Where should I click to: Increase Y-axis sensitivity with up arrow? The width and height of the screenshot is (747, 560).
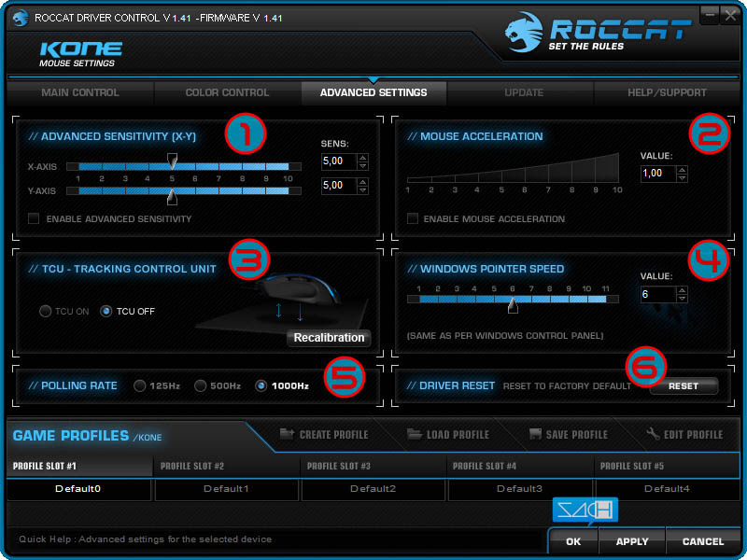pos(363,182)
